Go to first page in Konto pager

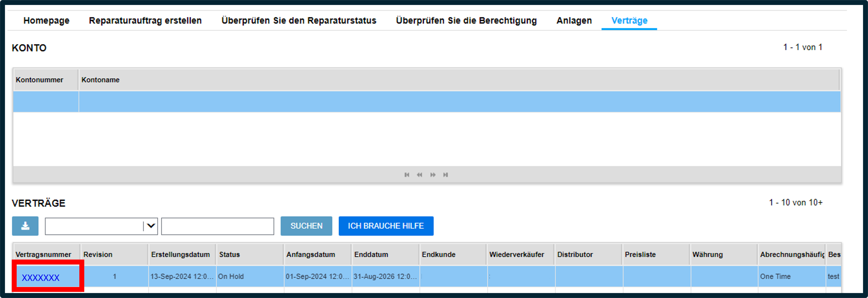tap(407, 175)
